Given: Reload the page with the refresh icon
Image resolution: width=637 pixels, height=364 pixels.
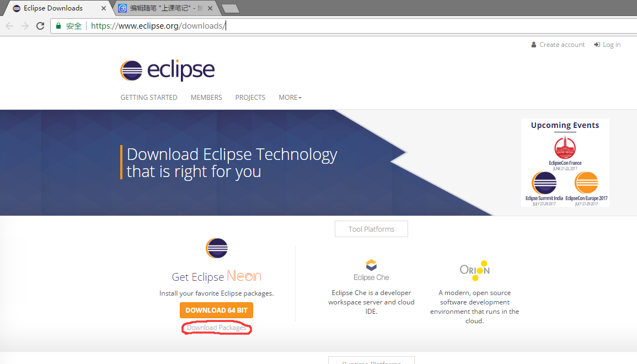Looking at the screenshot, I should pos(40,26).
